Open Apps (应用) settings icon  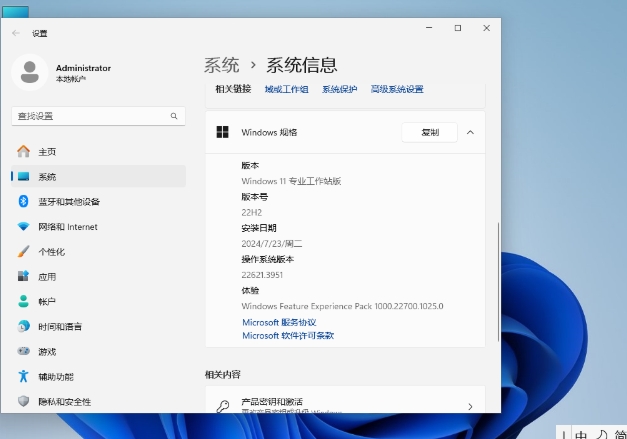point(23,277)
